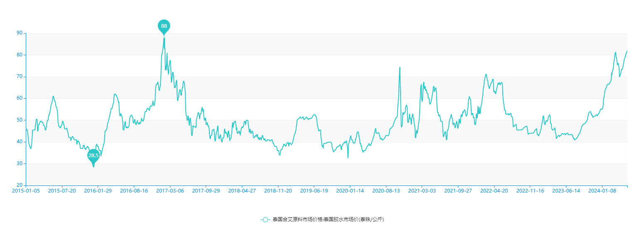The width and height of the screenshot is (644, 227).
Task: Click x-axis date label 2016-01-29
Action: (x=98, y=191)
